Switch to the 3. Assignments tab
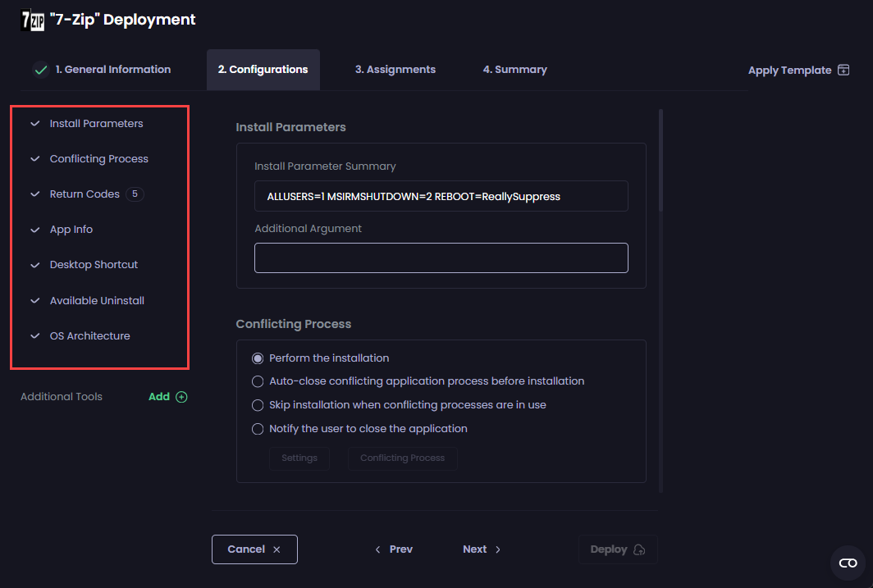This screenshot has width=873, height=588. pos(395,70)
